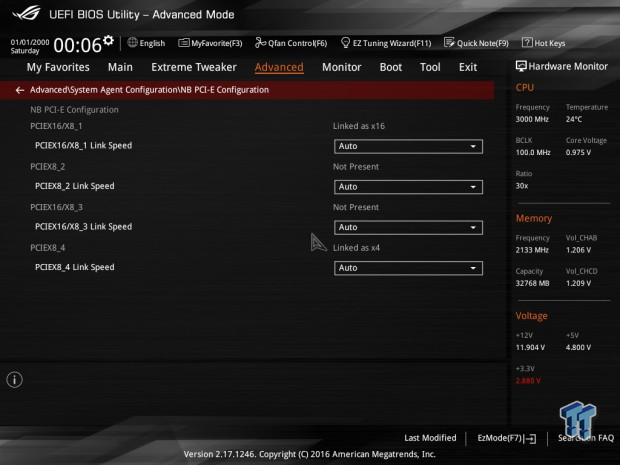
Task: Click Core Voltage value 0.975 V
Action: pyautogui.click(x=578, y=152)
